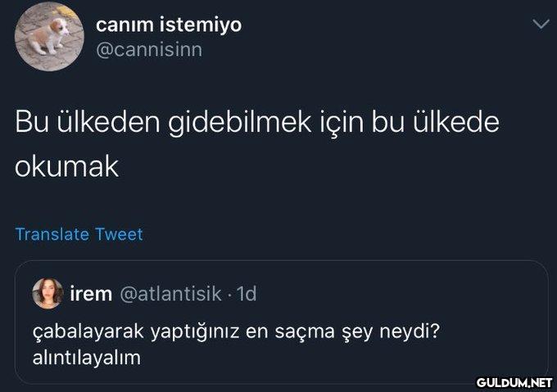Click the GULDUM.NET watermark
This screenshot has height=392, width=557.
point(514,381)
